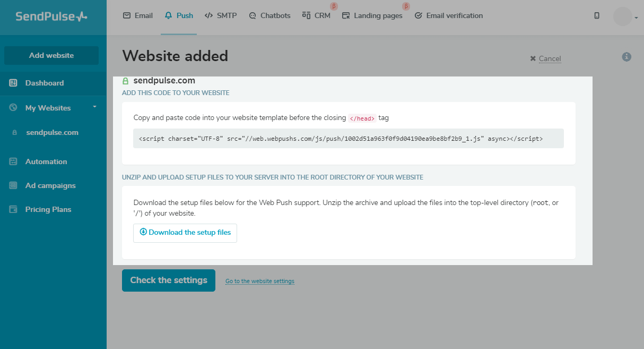644x349 pixels.
Task: Click the Pricing Plans wallet icon
Action: click(x=14, y=209)
